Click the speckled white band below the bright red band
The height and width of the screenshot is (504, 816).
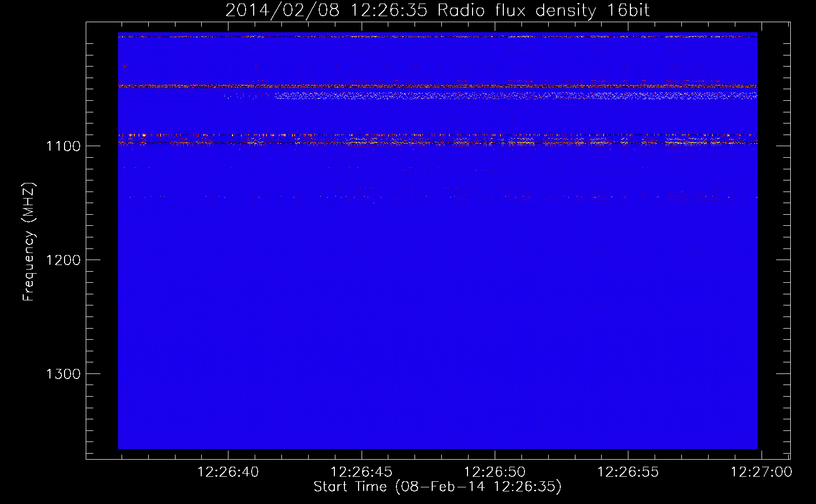[516, 95]
